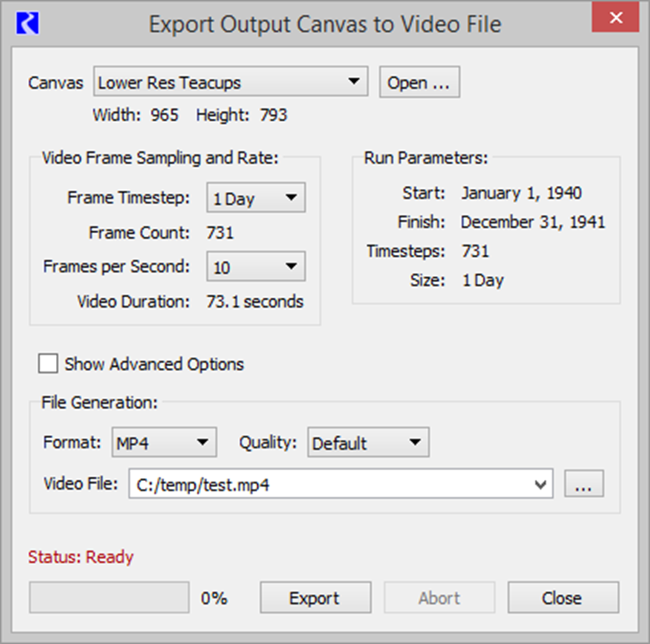The image size is (650, 644).
Task: Click the Finish date December 31, 1941
Action: coord(533,222)
